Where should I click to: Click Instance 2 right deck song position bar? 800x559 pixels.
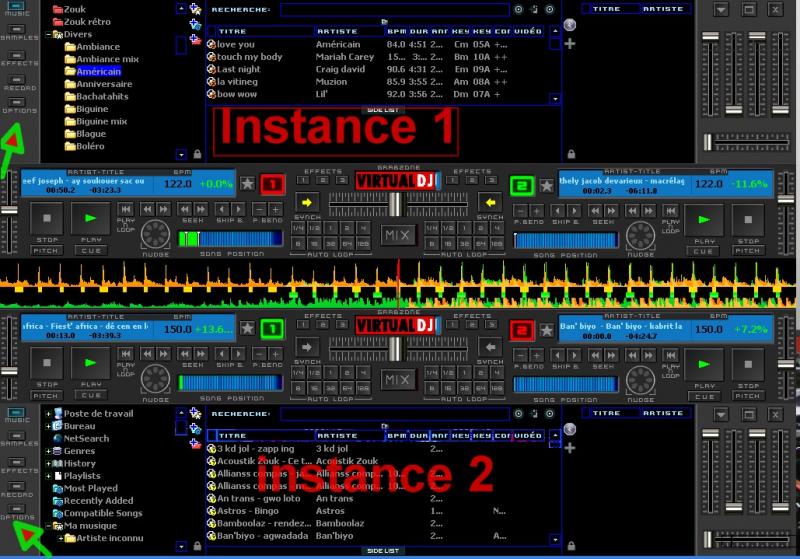[x=565, y=384]
